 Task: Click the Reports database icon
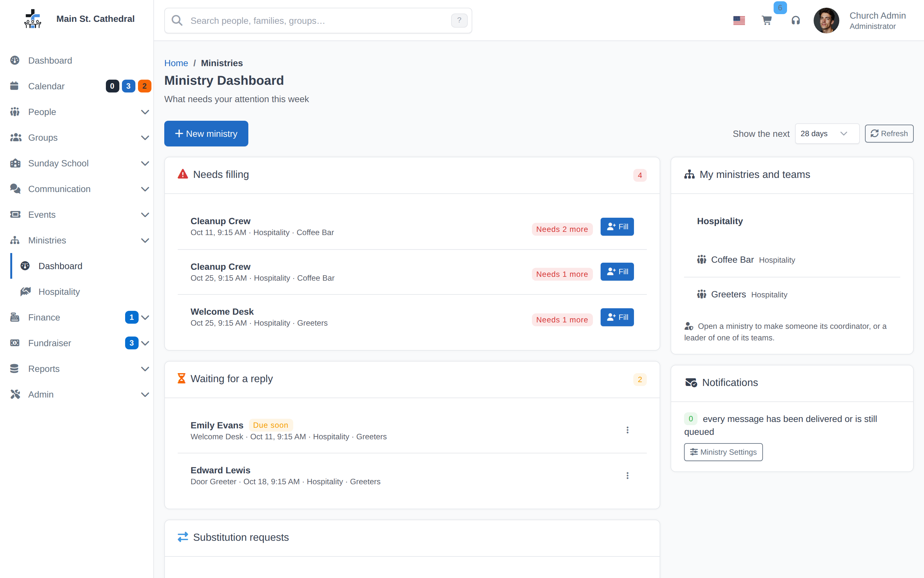point(14,369)
